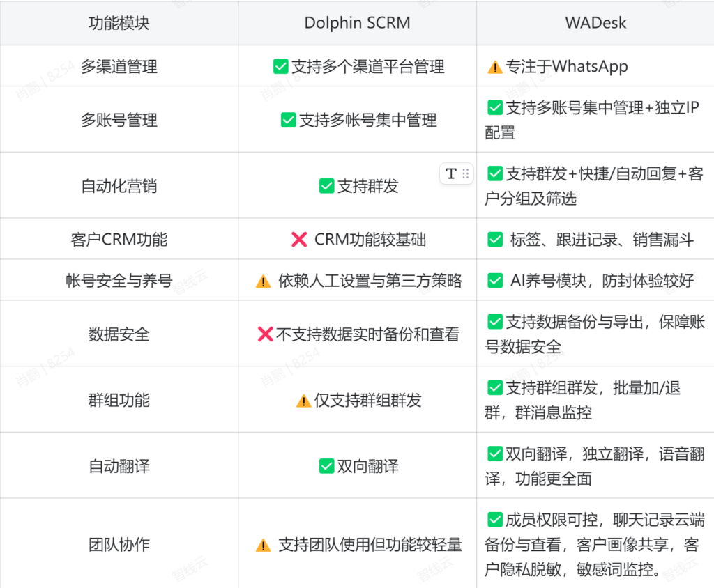The image size is (714, 588).
Task: Click the warning icon before 支持团队使用但功能较轻量
Action: [x=264, y=545]
